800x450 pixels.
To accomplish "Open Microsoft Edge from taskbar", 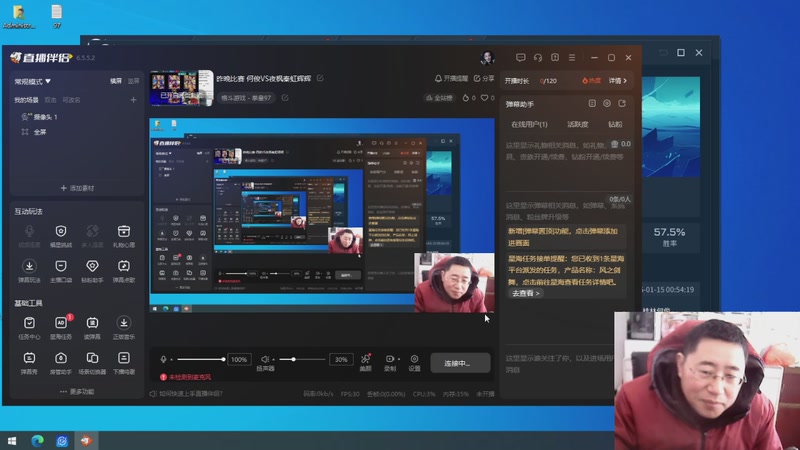I will pyautogui.click(x=37, y=440).
